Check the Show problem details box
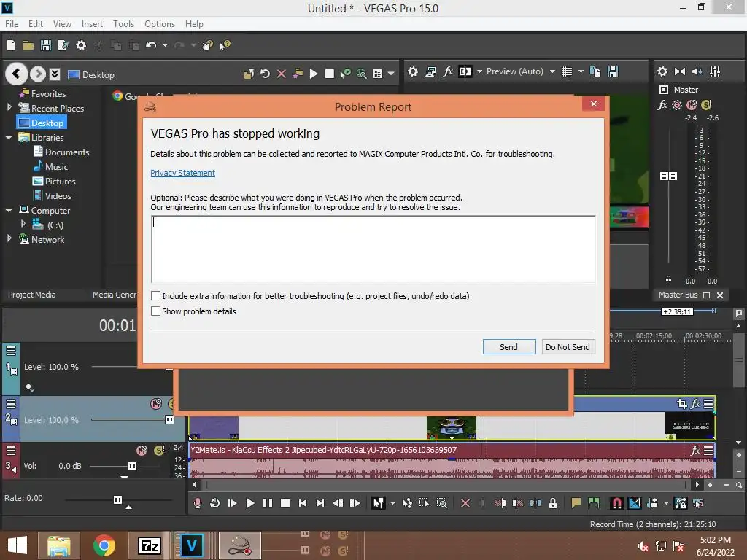This screenshot has height=560, width=747. point(155,311)
